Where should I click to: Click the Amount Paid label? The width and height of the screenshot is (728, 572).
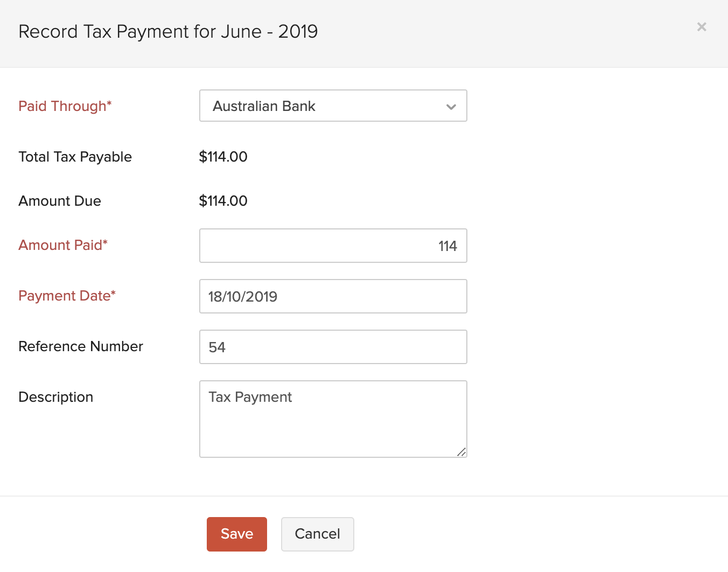click(62, 245)
